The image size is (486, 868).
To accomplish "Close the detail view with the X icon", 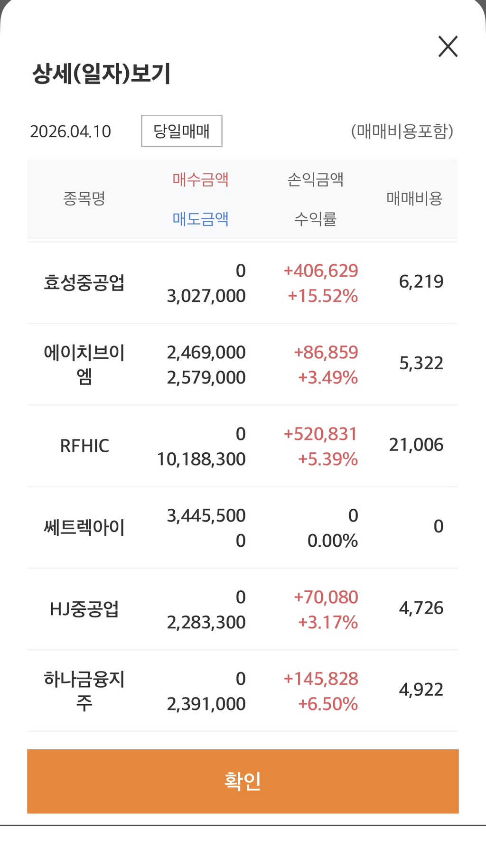I will coord(448,47).
